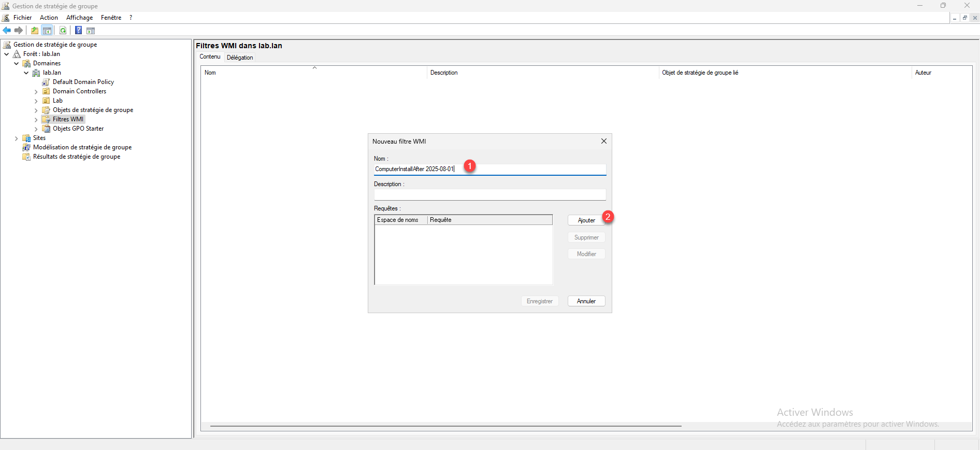Click the Back arrow toolbar icon
Viewport: 980px width, 450px height.
[x=7, y=31]
